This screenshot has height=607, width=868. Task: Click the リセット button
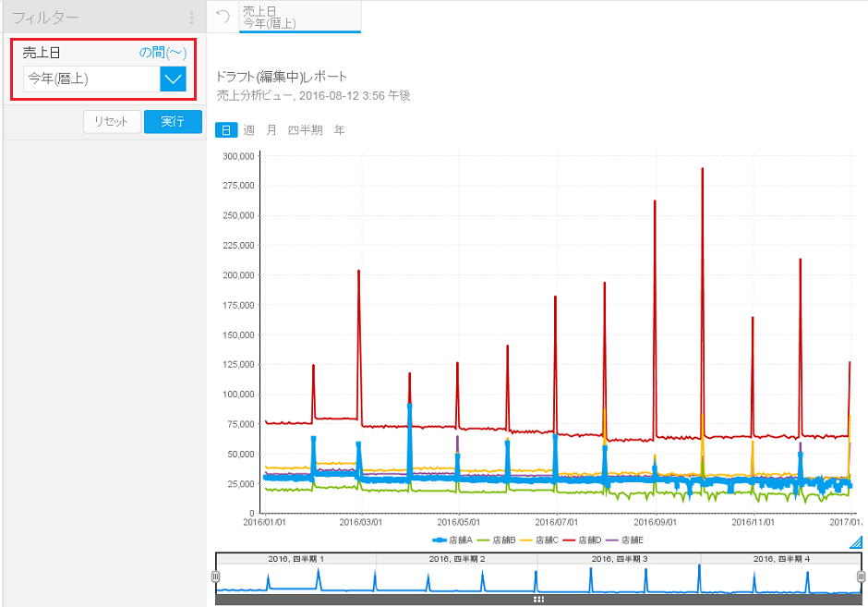click(112, 121)
